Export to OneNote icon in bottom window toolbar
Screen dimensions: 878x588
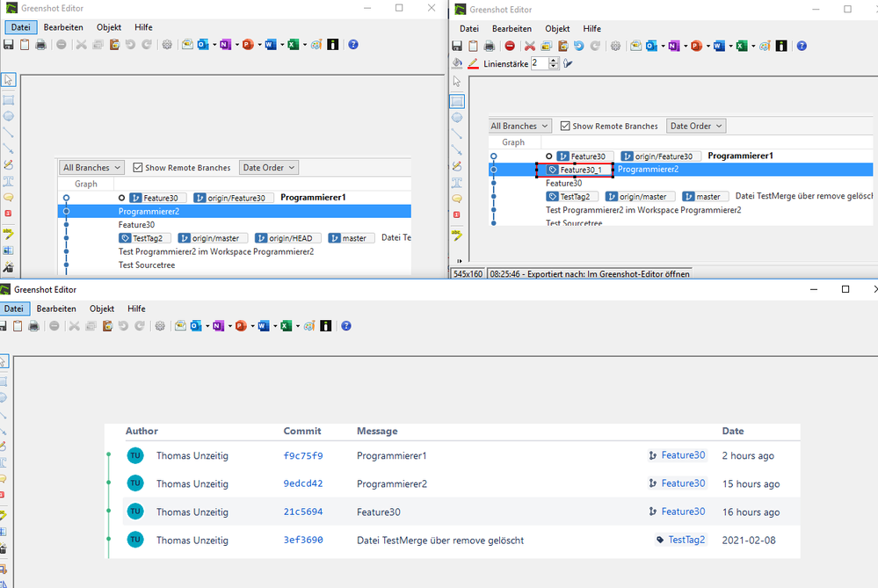pyautogui.click(x=218, y=326)
